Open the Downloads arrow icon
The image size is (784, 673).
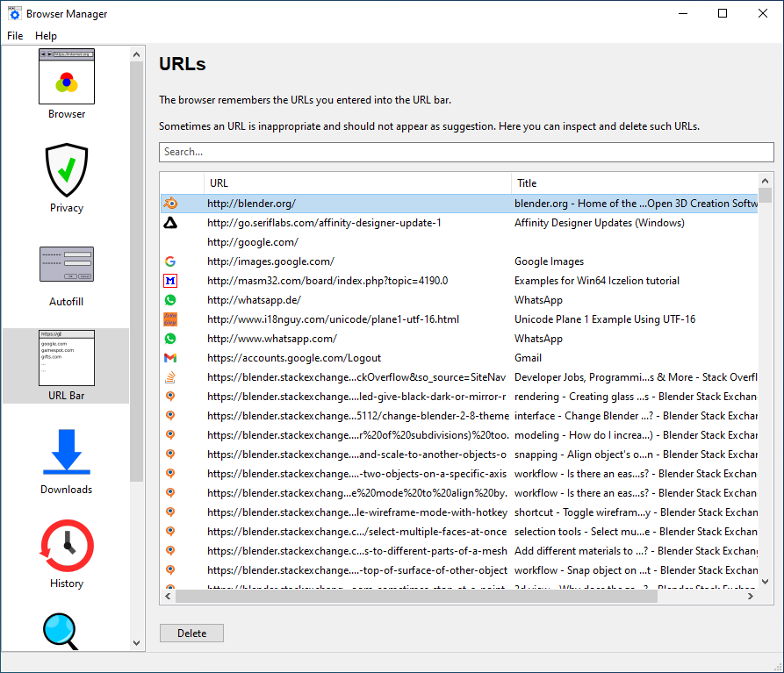(67, 452)
